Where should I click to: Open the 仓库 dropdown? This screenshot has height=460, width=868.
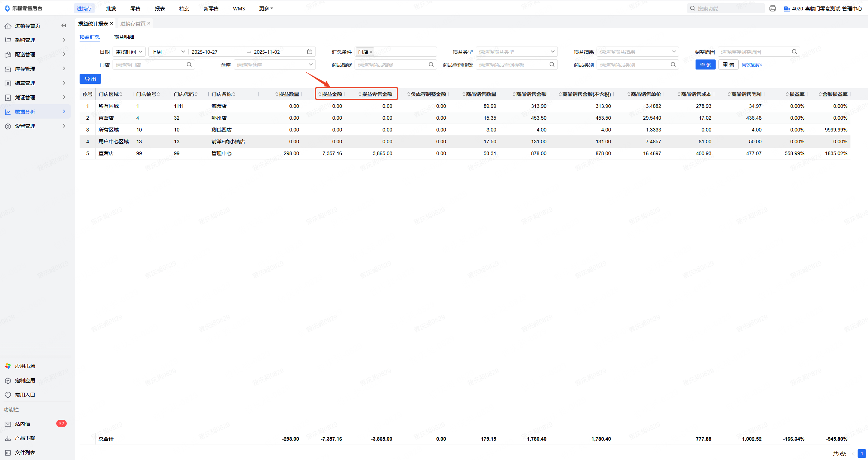(274, 64)
